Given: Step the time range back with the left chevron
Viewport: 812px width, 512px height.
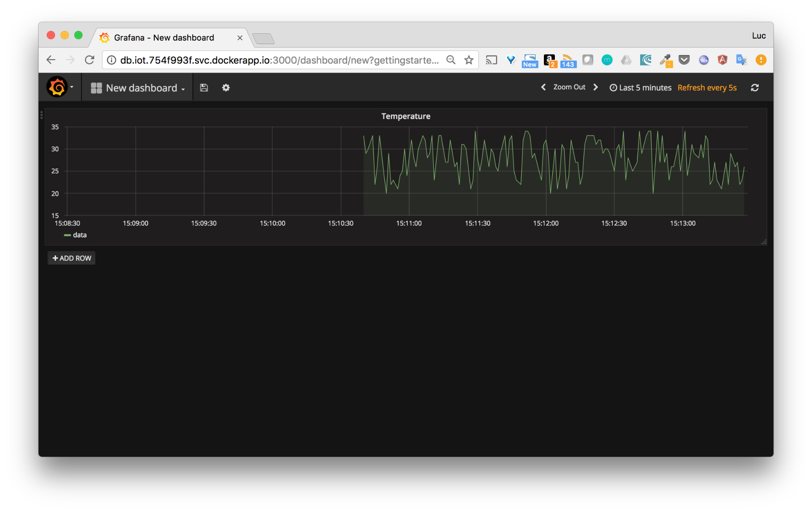Looking at the screenshot, I should (x=543, y=87).
